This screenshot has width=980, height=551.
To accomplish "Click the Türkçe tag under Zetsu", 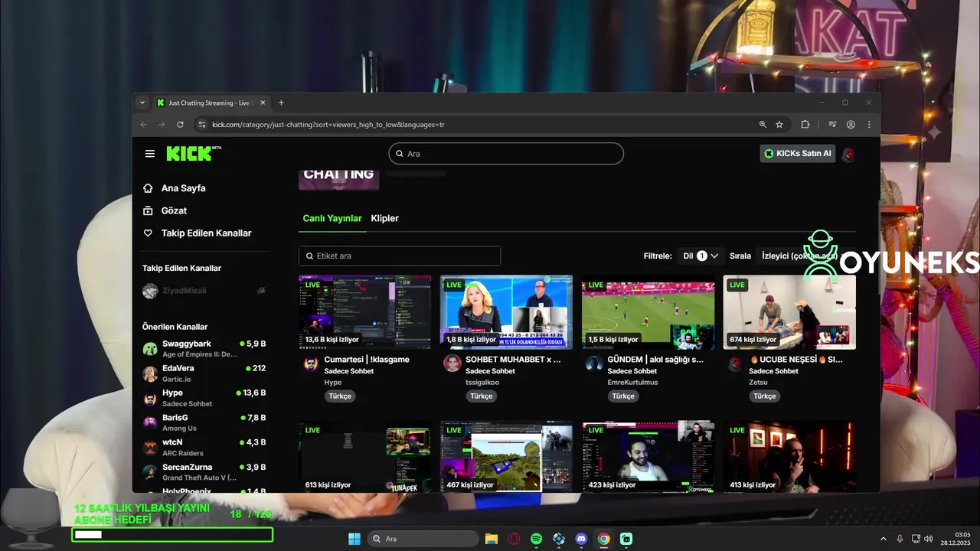I will (765, 396).
